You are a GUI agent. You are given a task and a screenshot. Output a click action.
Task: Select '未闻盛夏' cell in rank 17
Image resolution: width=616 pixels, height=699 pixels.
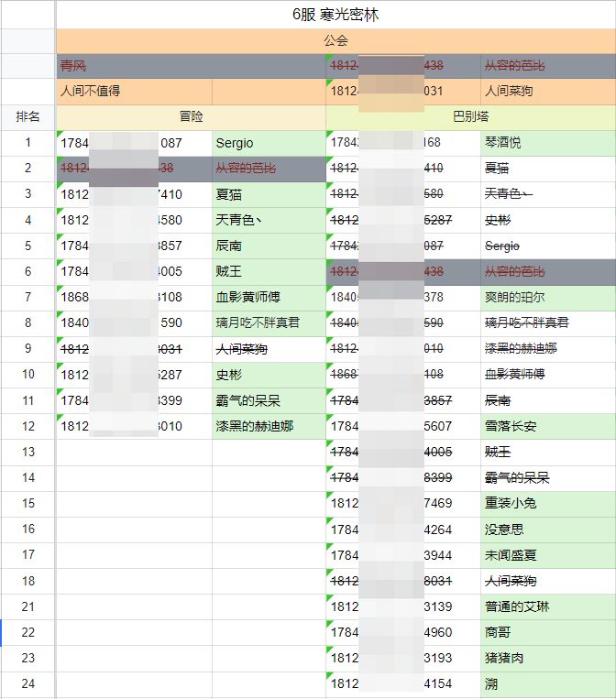coord(548,555)
